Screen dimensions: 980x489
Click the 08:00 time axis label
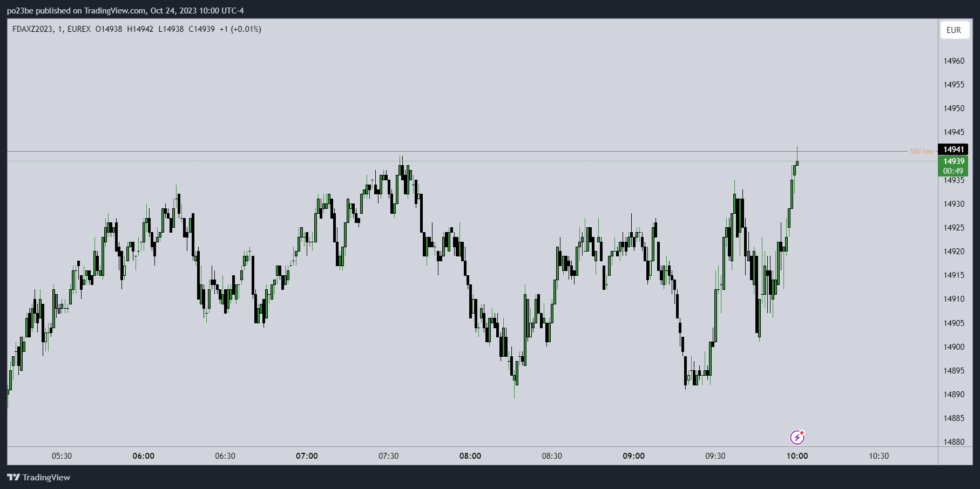point(470,456)
